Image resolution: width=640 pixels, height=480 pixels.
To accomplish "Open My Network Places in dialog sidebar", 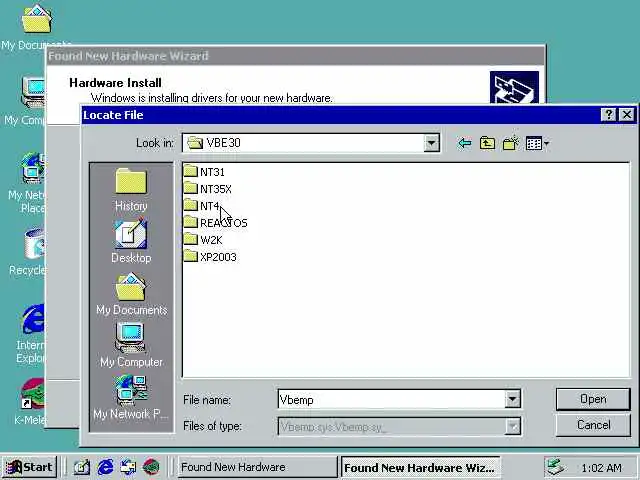I will (x=131, y=398).
